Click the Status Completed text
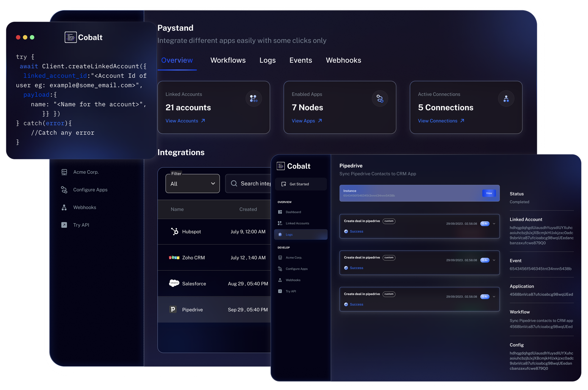The width and height of the screenshot is (588, 390). [519, 202]
